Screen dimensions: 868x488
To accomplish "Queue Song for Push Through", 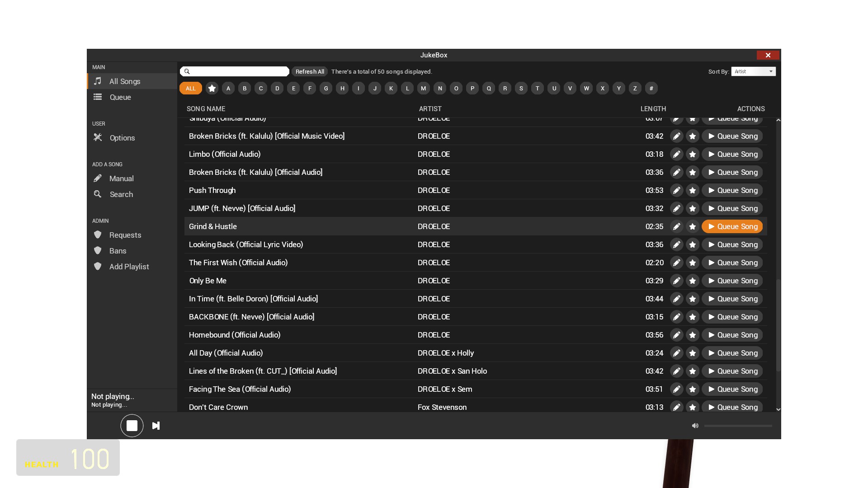I will click(732, 190).
